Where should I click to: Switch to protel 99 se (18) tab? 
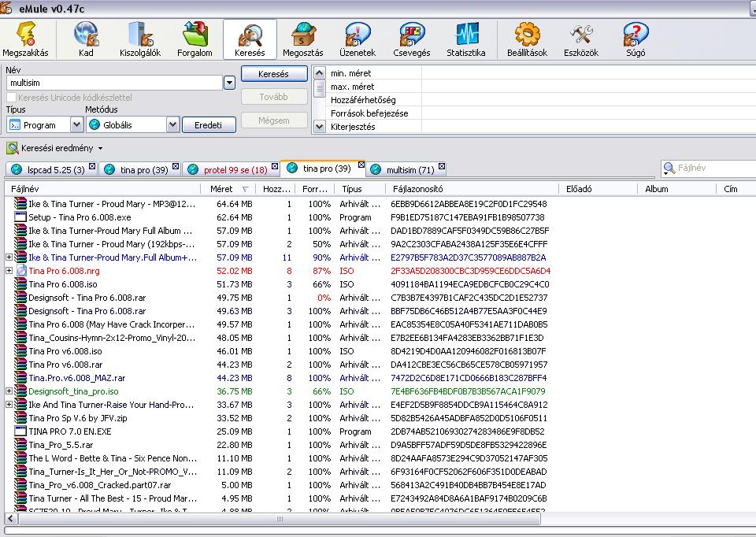(231, 169)
